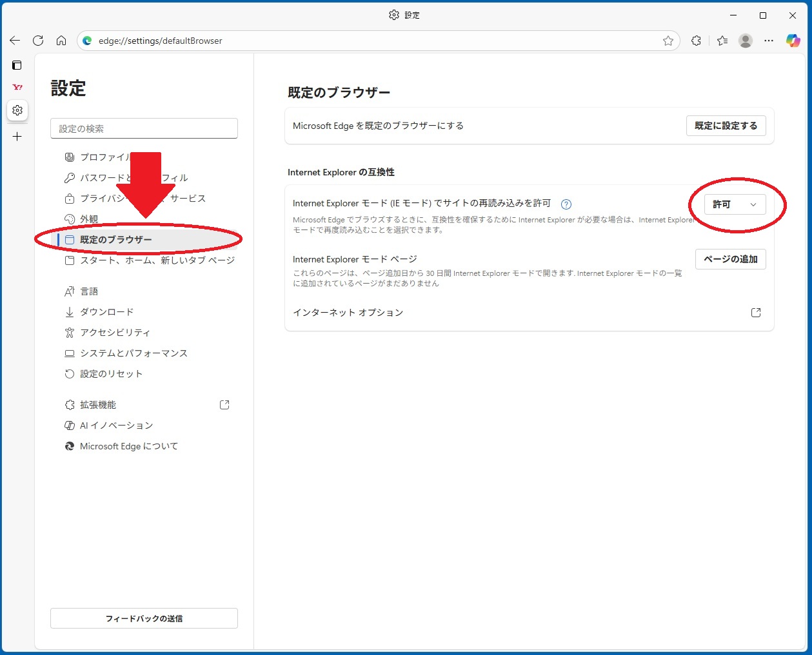Click the browser back arrow icon

pos(15,41)
